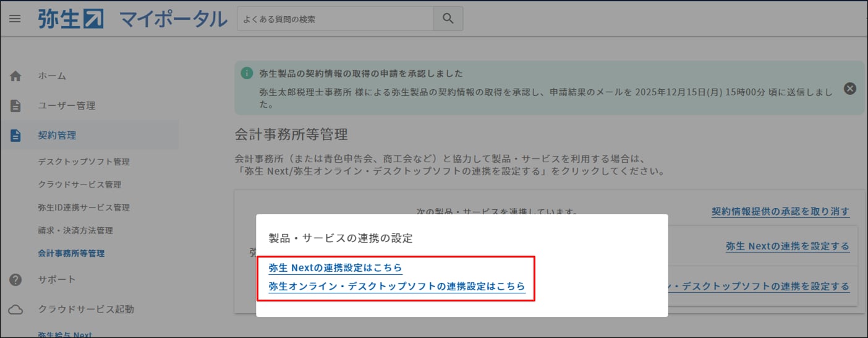868x338 pixels.
Task: Click the magnifier search button
Action: tap(448, 19)
